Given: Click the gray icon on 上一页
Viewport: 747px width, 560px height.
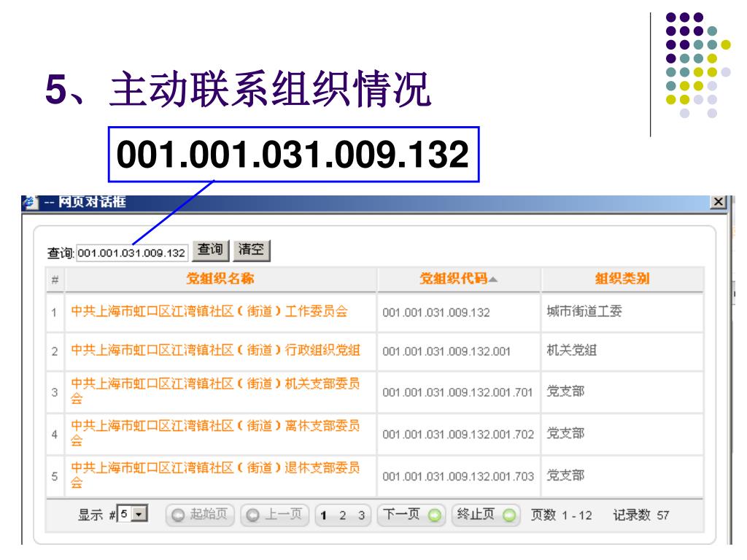Looking at the screenshot, I should tap(253, 516).
